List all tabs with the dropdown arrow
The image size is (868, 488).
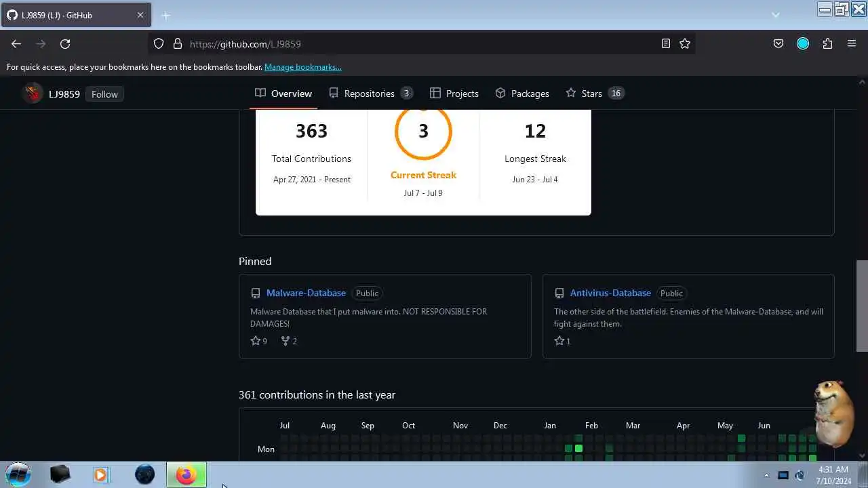coord(776,15)
